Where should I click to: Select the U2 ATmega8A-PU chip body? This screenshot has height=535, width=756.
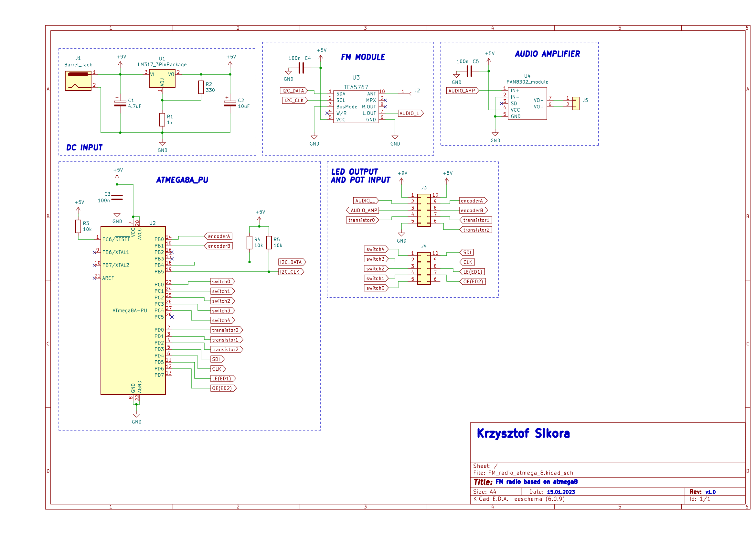[x=133, y=310]
